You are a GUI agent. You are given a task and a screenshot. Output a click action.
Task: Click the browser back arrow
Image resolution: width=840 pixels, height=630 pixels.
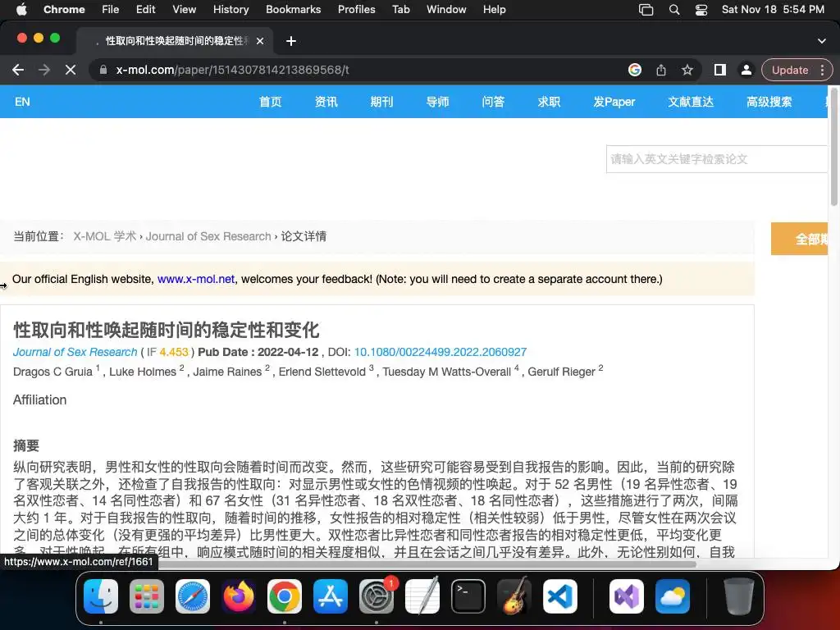click(18, 71)
